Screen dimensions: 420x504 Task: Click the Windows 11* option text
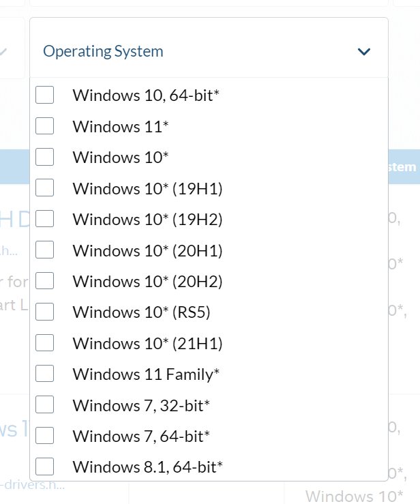tap(121, 126)
